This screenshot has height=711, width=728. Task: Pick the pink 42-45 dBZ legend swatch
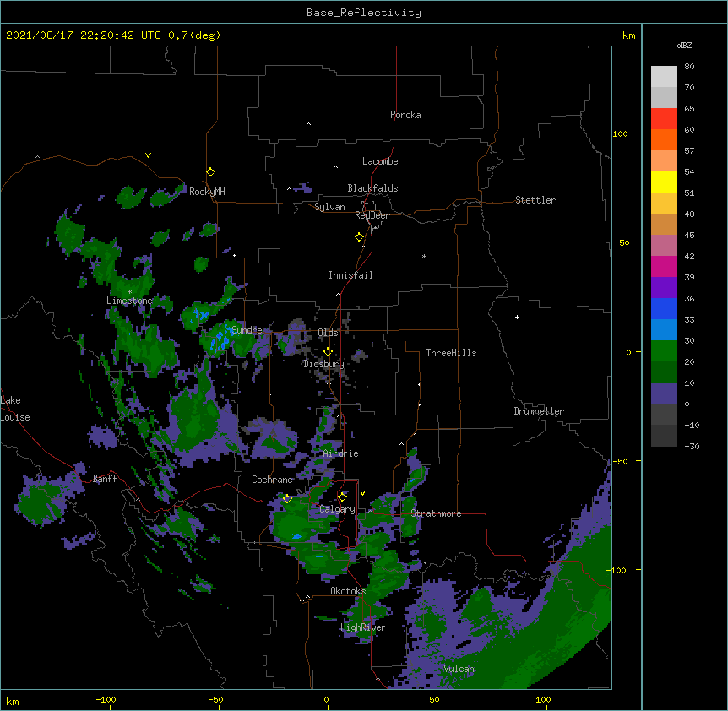(x=664, y=246)
